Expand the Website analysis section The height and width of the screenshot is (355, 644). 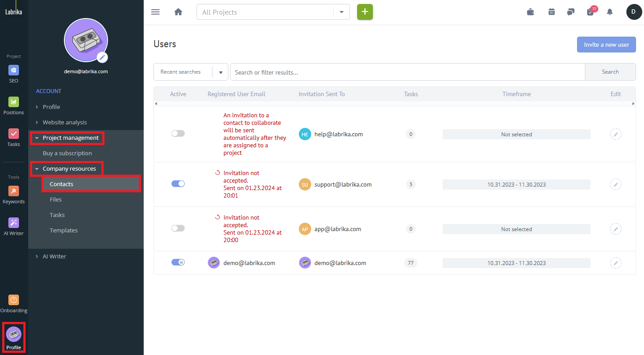pos(65,122)
